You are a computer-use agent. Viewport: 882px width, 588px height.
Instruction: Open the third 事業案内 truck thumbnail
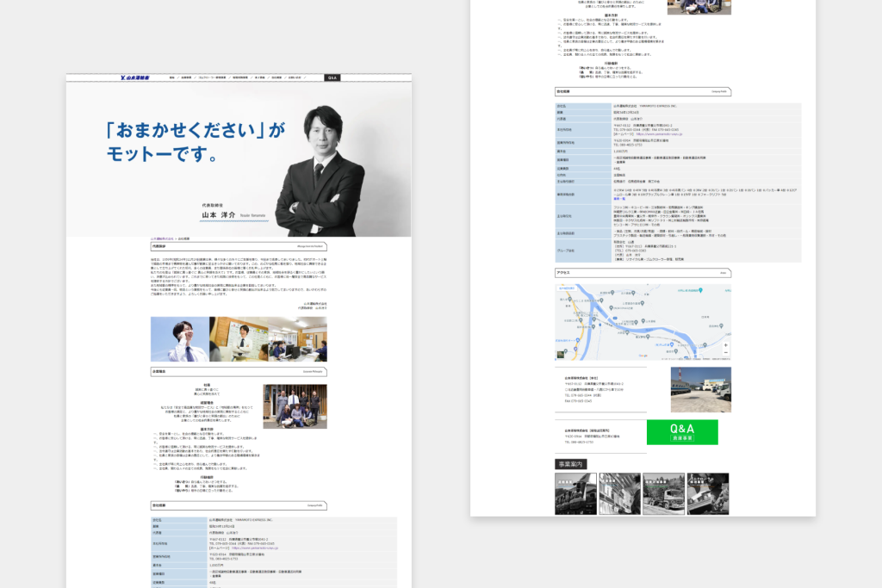pyautogui.click(x=664, y=493)
